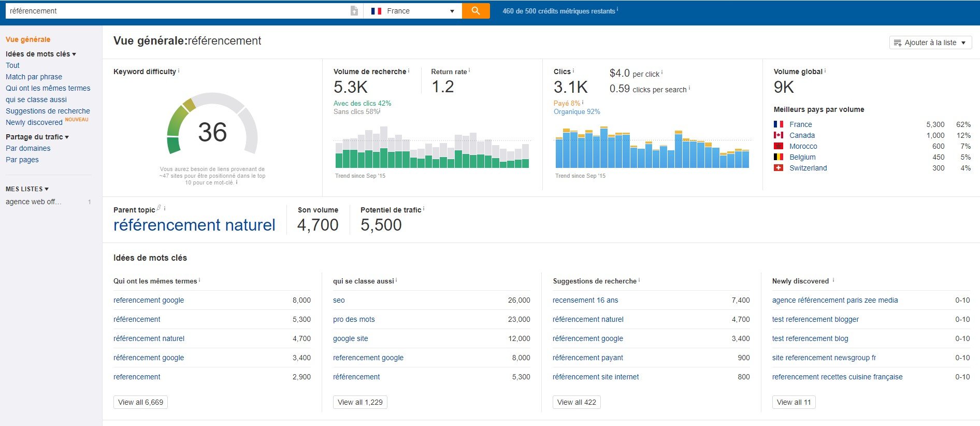Click info icon beside Qui ont les mêmes termes heading
Image resolution: width=980 pixels, height=426 pixels.
coord(199,280)
